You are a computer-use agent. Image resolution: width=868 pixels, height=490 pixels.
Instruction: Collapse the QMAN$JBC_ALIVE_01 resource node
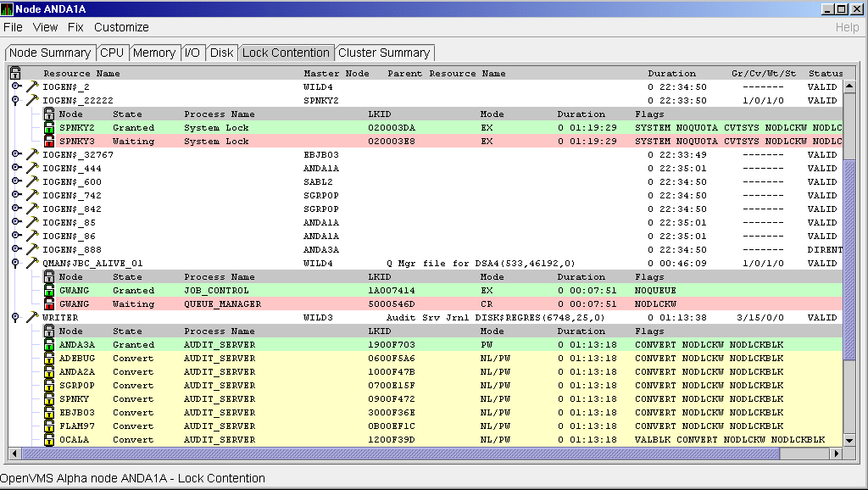[16, 264]
